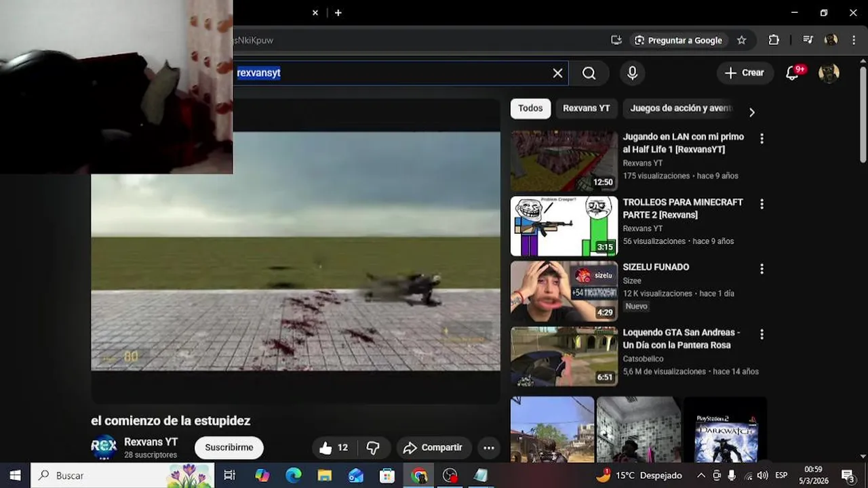The width and height of the screenshot is (868, 488).
Task: Click the video title el comienzo de la estupidez
Action: (x=171, y=421)
